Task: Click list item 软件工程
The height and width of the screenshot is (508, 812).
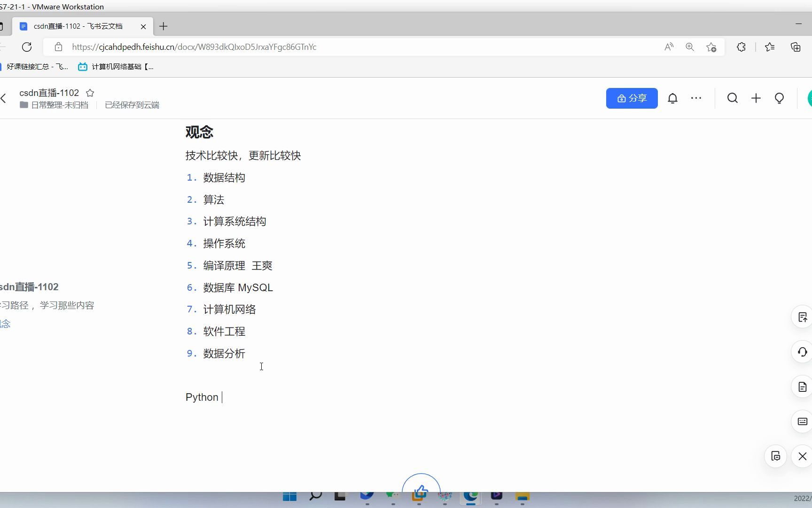Action: [224, 332]
